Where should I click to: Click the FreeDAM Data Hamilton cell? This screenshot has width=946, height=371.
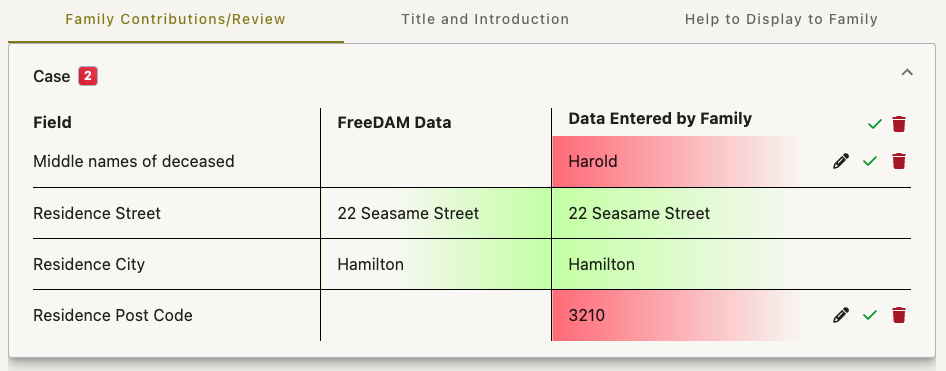coord(436,264)
